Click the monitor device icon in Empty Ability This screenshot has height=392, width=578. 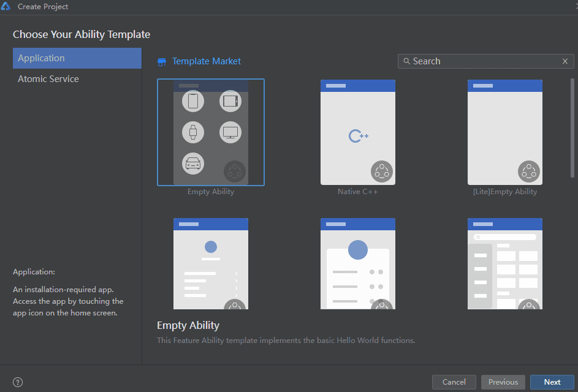coord(230,132)
